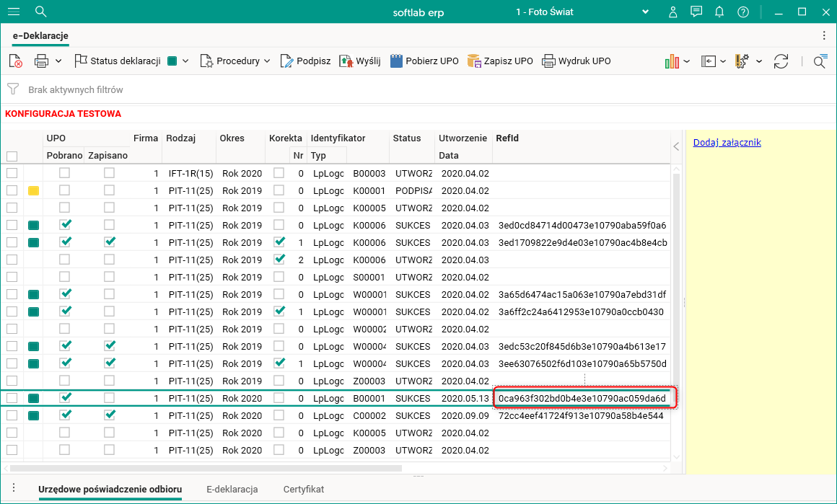This screenshot has height=504, width=837.
Task: Expand the Procedury dropdown
Action: [x=236, y=61]
